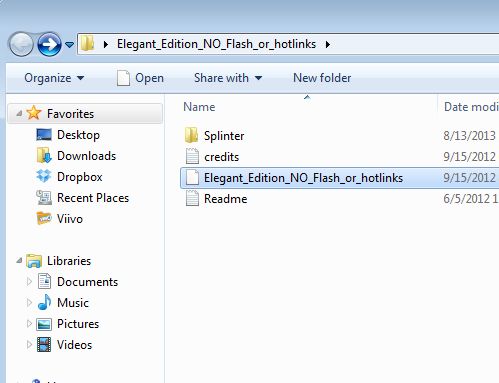Open the recent pages dropdown arrow
Screen dimensions: 499x383
tap(69, 44)
